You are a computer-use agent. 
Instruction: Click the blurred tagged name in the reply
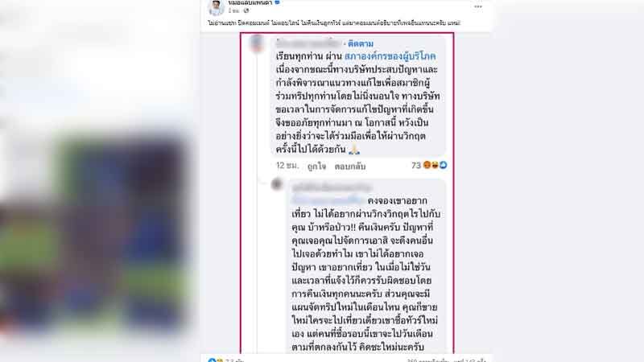coord(328,200)
